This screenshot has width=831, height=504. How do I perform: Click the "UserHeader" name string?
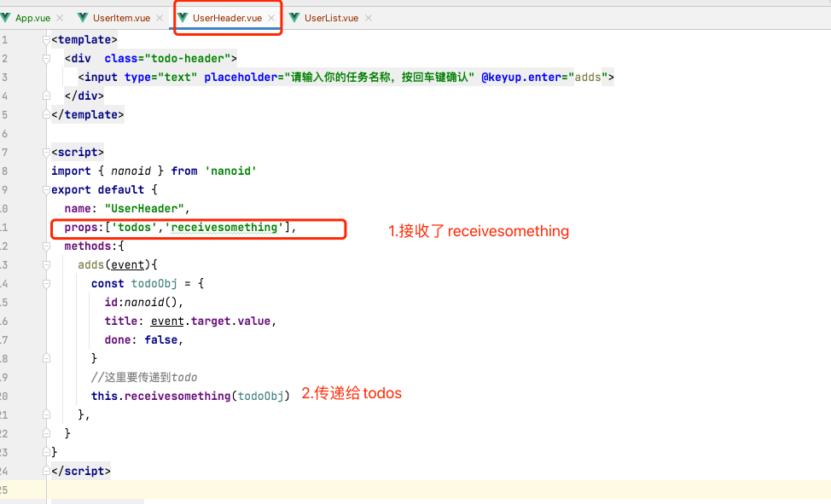tap(144, 209)
